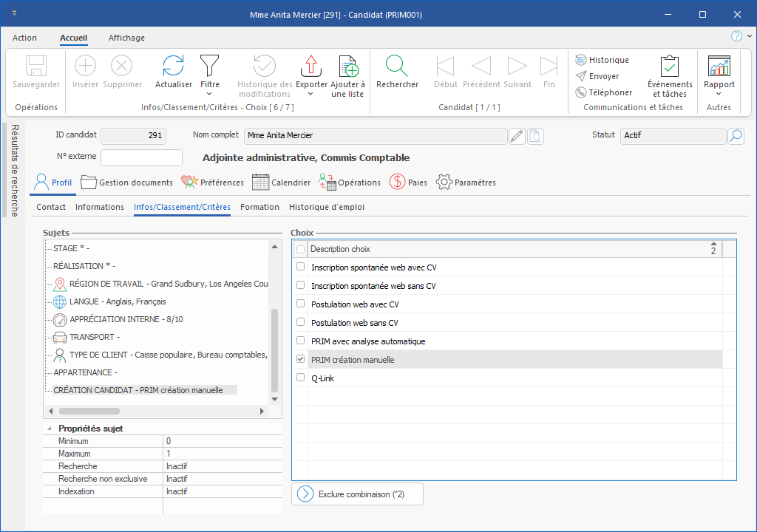
Task: Click the Téléphoner icon
Action: click(x=581, y=92)
